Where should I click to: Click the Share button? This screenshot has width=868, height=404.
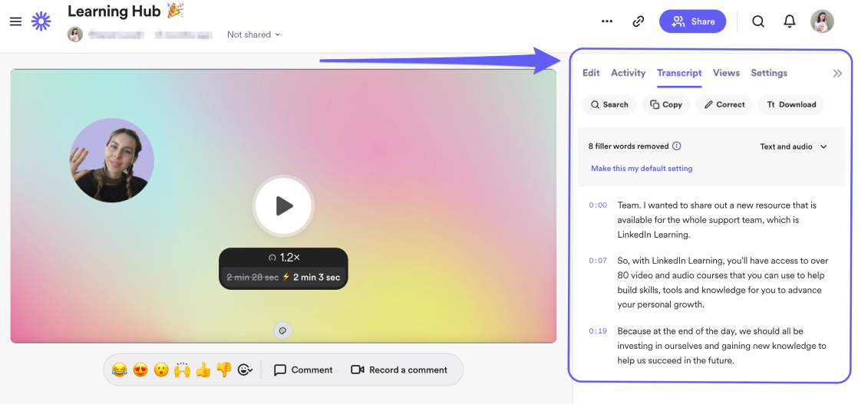coord(692,21)
